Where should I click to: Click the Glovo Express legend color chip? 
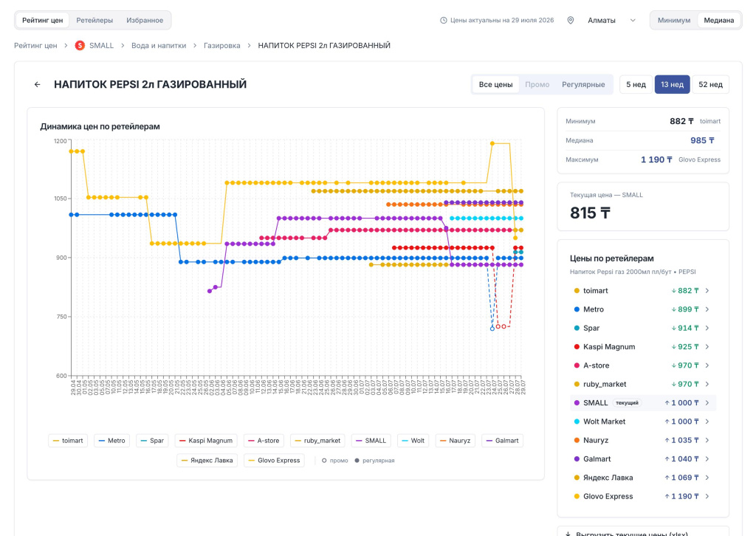251,460
